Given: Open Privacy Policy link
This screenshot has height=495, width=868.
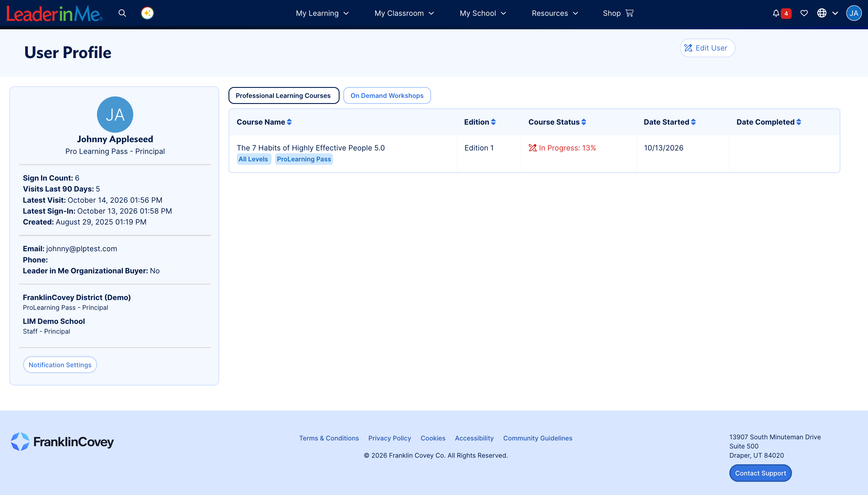Looking at the screenshot, I should pyautogui.click(x=390, y=438).
